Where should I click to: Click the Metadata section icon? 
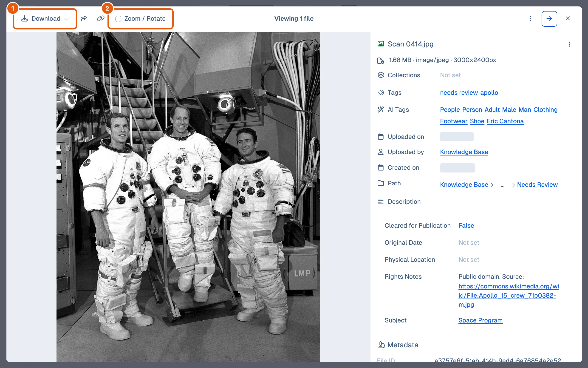click(381, 345)
